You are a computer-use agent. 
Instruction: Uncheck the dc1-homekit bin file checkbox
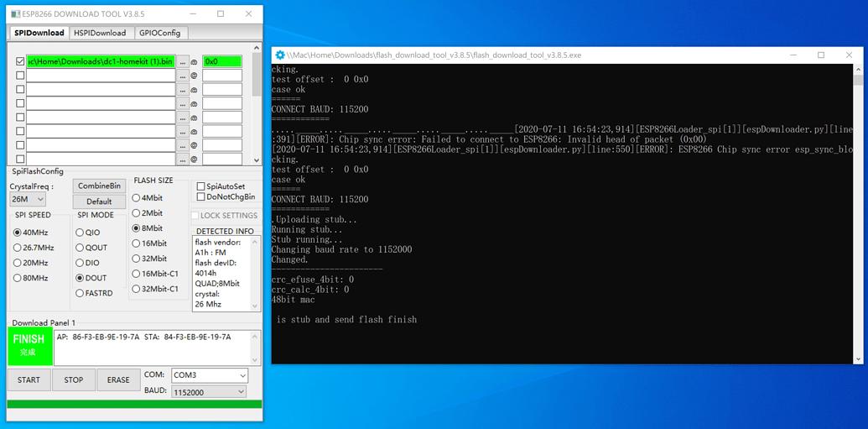(20, 61)
